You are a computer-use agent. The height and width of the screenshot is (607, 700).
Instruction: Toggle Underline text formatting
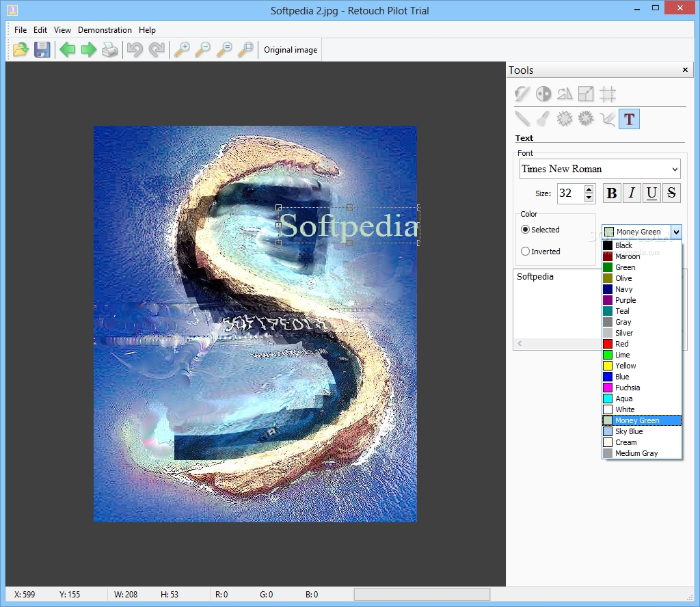pyautogui.click(x=651, y=193)
